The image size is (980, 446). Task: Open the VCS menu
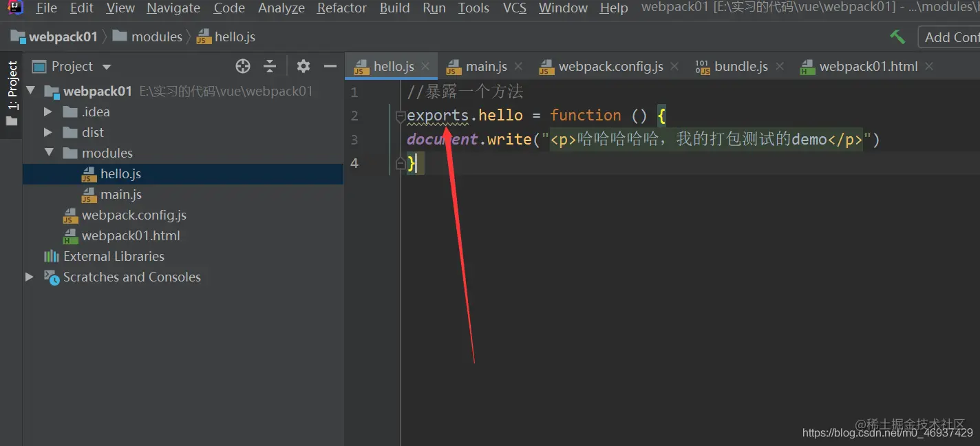tap(515, 8)
